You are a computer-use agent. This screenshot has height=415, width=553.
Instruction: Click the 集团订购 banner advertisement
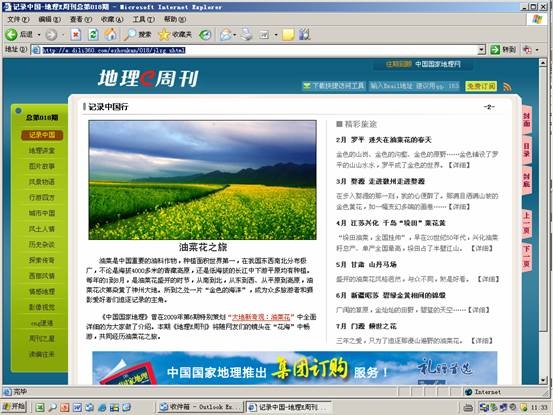click(295, 368)
